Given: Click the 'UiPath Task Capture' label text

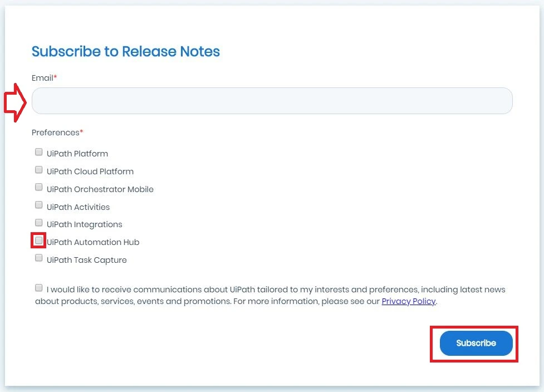Looking at the screenshot, I should click(87, 260).
